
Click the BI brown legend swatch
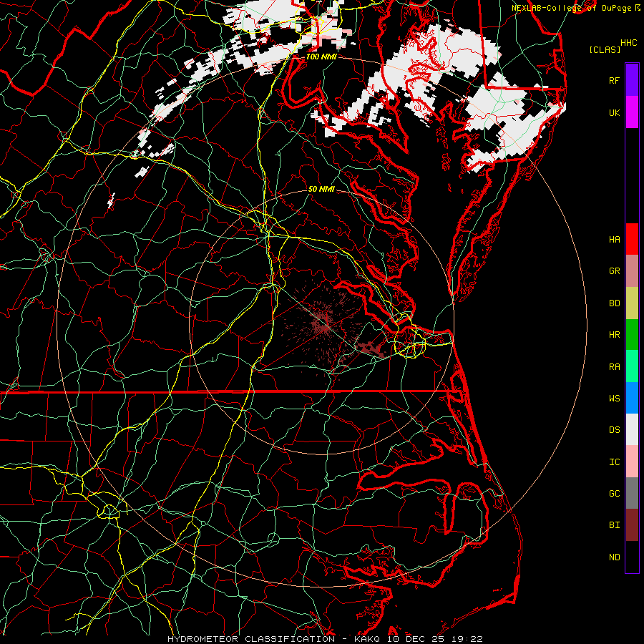click(632, 525)
